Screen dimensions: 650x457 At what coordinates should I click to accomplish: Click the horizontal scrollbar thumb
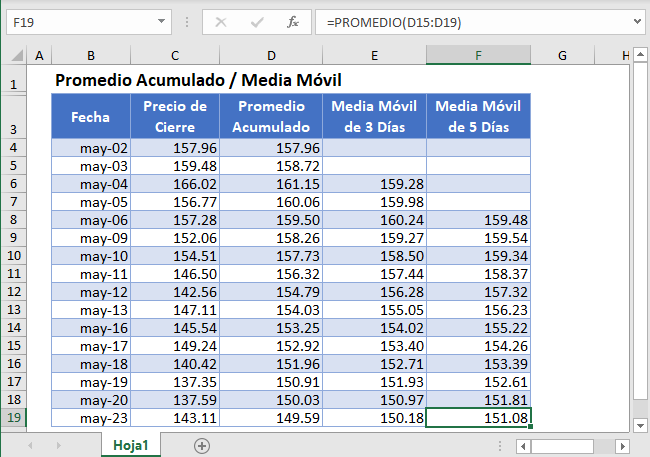click(x=562, y=446)
